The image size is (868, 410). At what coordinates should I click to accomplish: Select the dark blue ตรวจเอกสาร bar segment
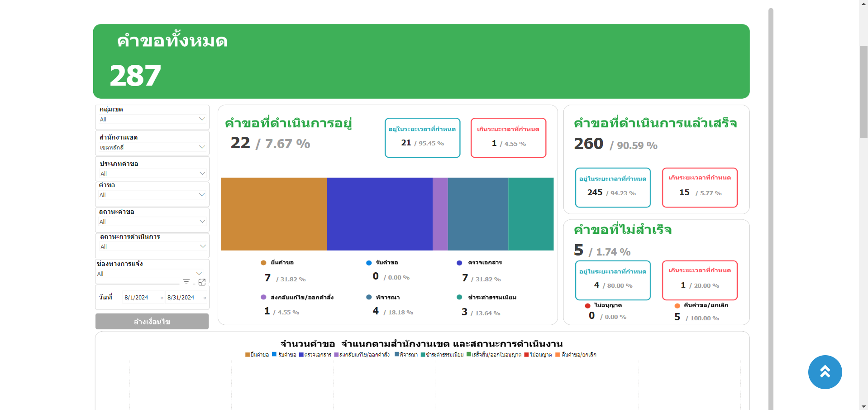click(379, 214)
